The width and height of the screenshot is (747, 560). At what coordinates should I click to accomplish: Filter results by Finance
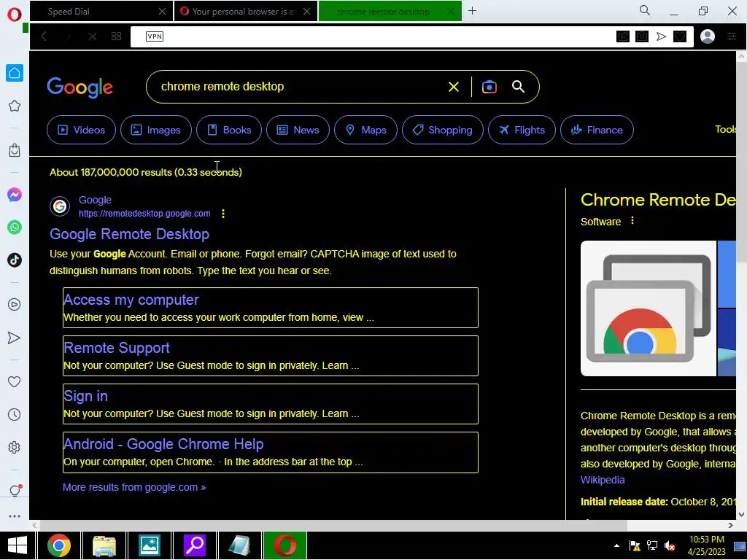[x=597, y=130]
